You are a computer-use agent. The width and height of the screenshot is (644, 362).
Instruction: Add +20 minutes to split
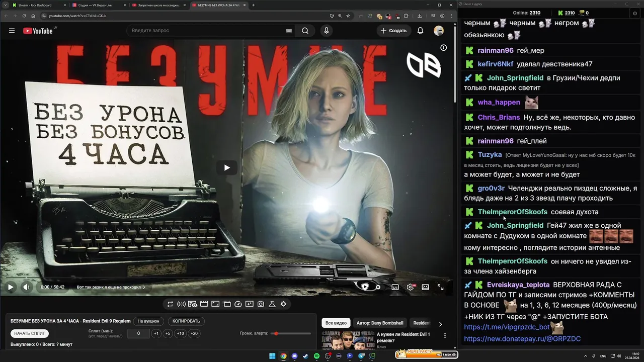tap(194, 333)
